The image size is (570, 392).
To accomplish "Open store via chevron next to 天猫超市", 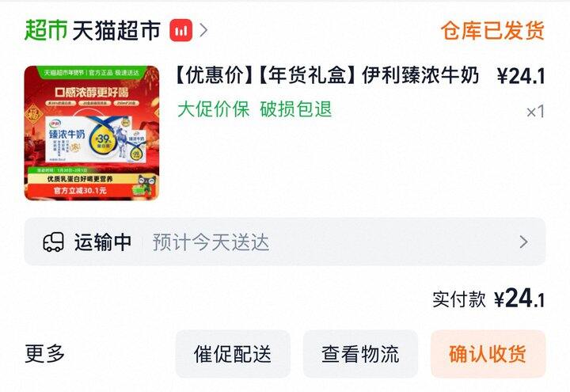I will (204, 30).
